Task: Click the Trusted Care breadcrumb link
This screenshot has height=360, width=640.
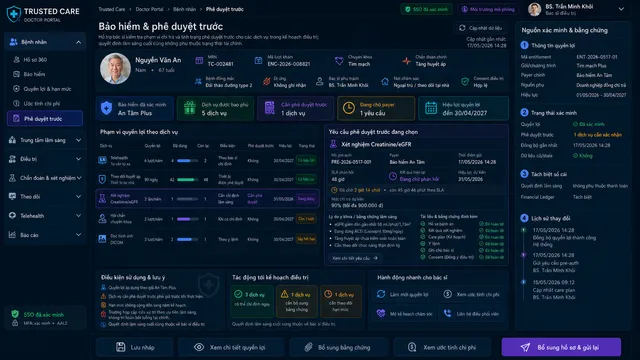Action: (111, 9)
